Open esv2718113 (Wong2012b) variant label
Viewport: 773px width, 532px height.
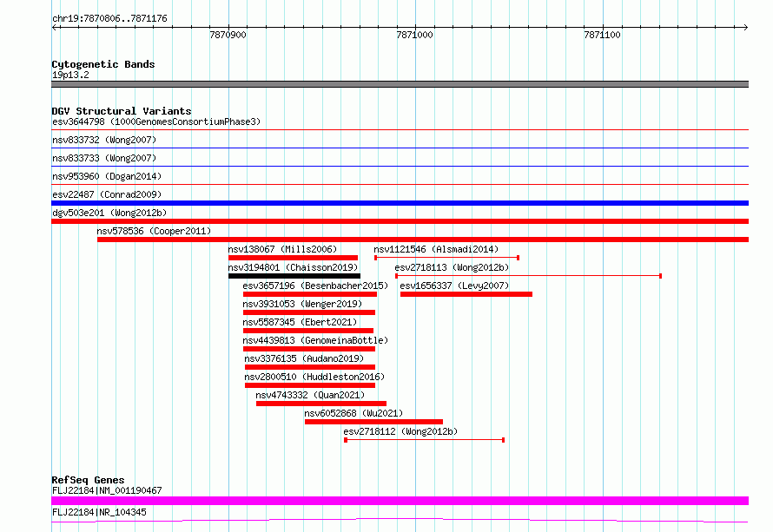[x=452, y=267]
